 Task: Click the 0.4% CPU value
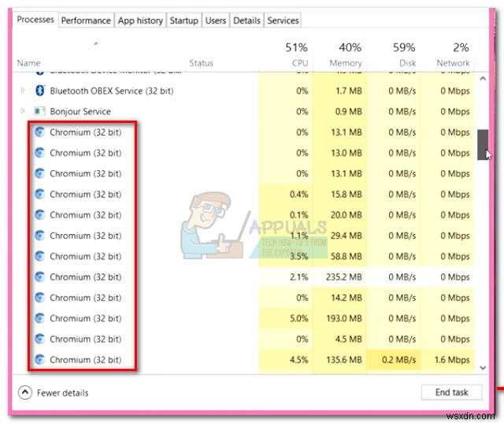click(299, 195)
